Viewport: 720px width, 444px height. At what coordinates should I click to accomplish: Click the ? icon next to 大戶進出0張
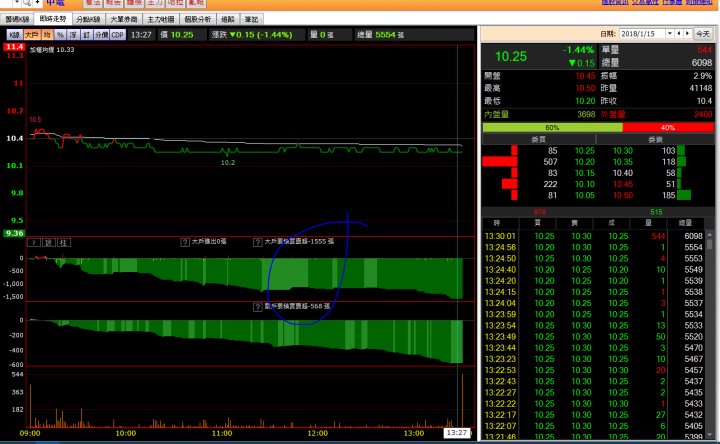[185, 242]
